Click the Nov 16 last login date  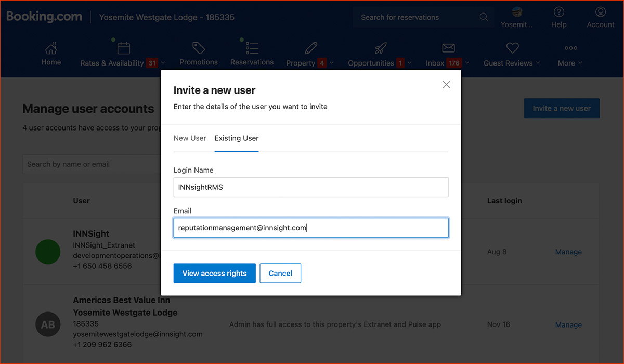pyautogui.click(x=499, y=324)
